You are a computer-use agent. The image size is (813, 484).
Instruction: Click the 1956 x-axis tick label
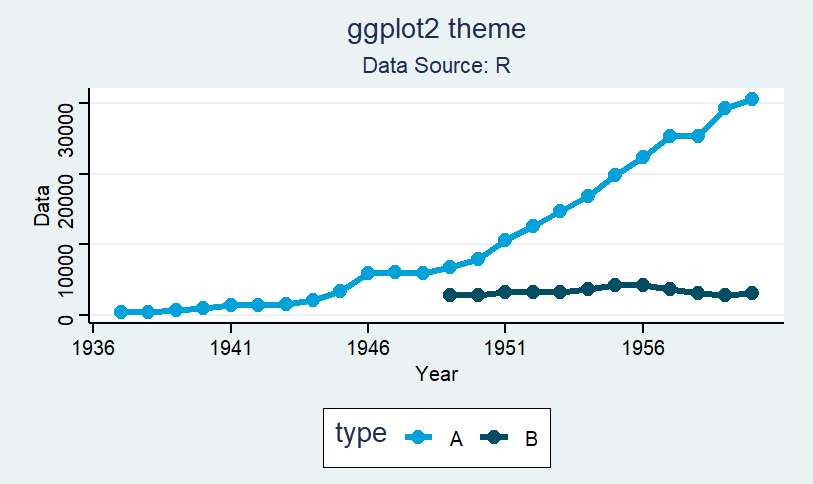643,348
